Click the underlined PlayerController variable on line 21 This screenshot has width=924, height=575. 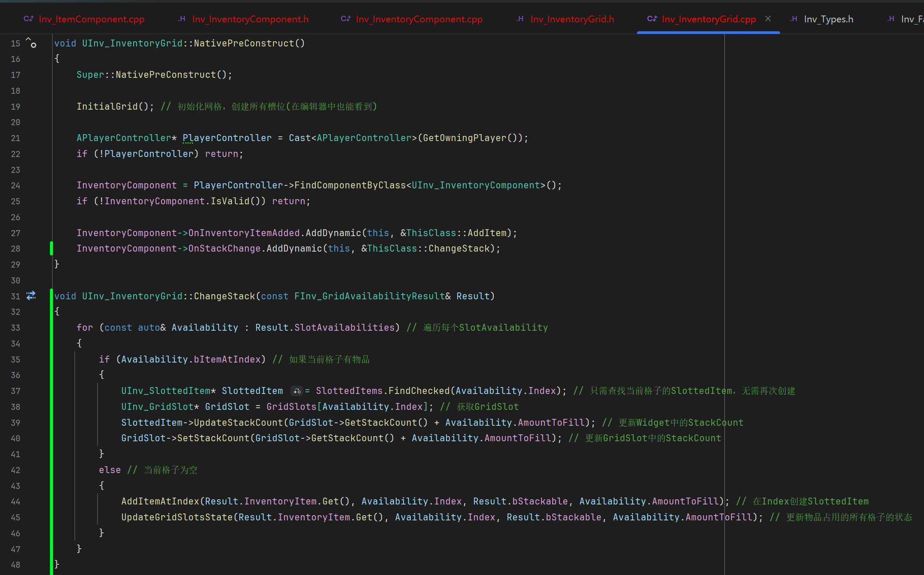click(227, 138)
